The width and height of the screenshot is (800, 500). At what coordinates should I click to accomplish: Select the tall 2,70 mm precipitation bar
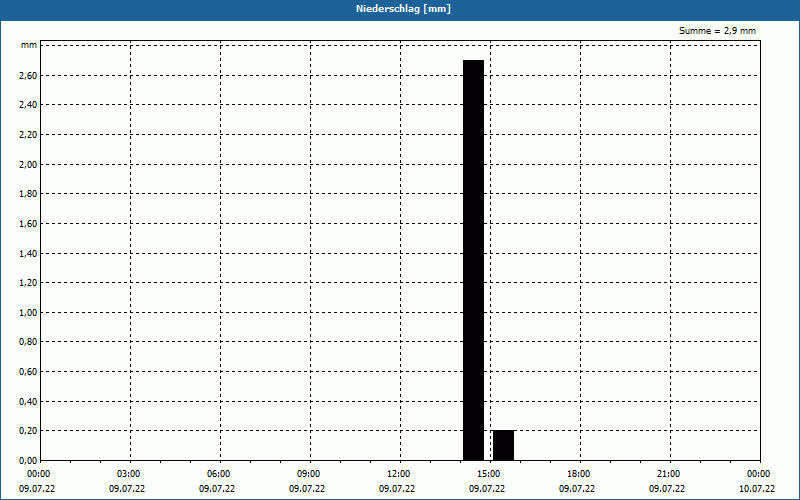click(473, 260)
